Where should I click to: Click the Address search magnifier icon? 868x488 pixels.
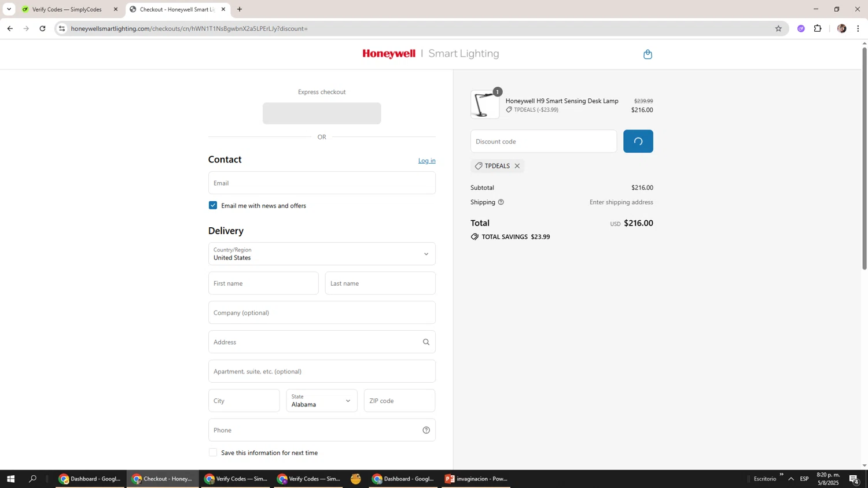pyautogui.click(x=426, y=342)
